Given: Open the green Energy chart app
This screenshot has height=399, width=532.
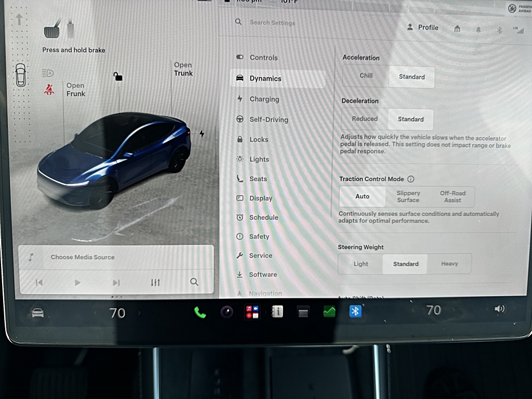Looking at the screenshot, I should [329, 311].
